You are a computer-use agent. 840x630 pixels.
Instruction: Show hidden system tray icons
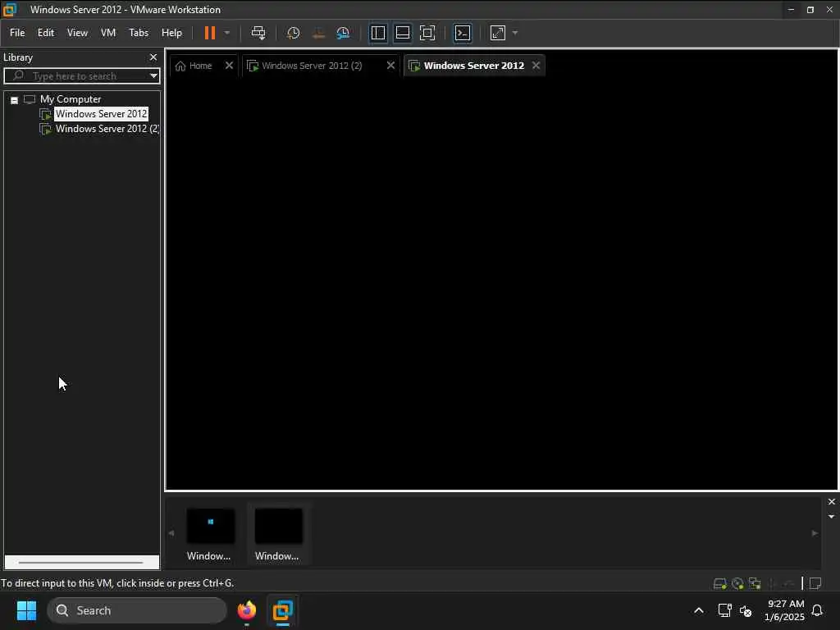[699, 610]
